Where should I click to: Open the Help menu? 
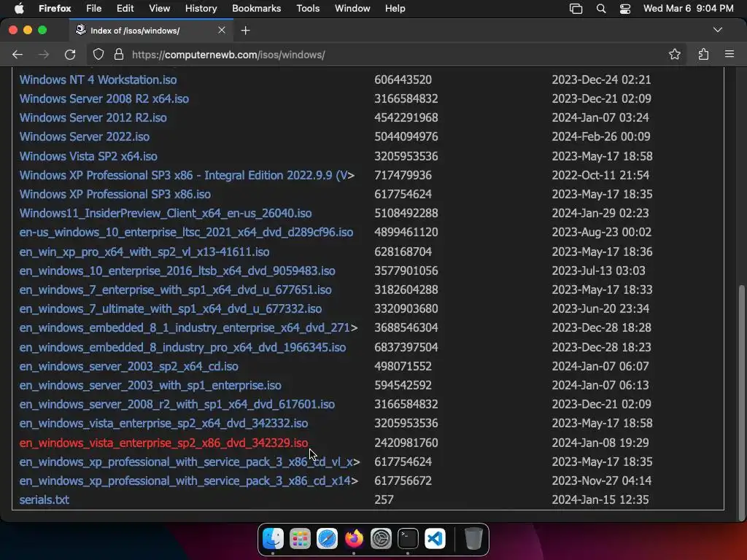click(395, 8)
